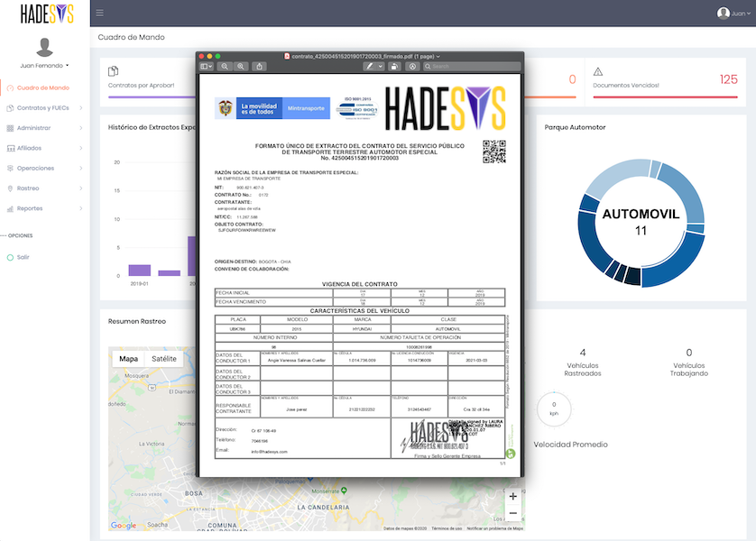Open the Operaciones menu item

35,168
